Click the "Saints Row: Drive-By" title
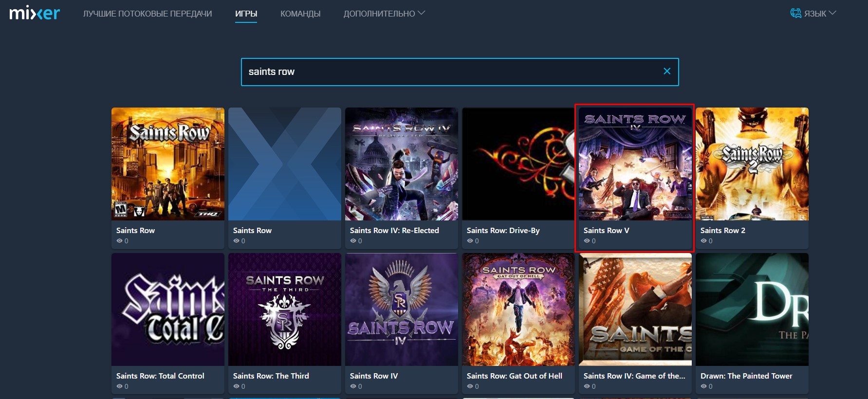The image size is (868, 399). (503, 231)
